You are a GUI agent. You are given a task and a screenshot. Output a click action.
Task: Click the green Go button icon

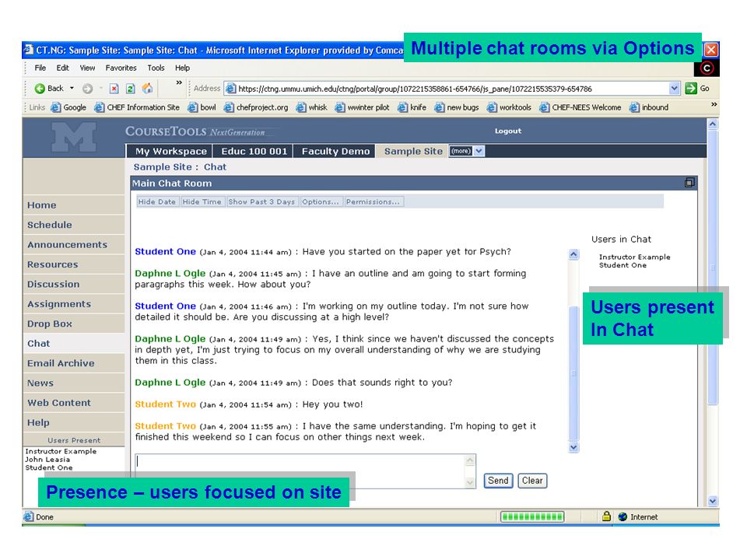(691, 89)
